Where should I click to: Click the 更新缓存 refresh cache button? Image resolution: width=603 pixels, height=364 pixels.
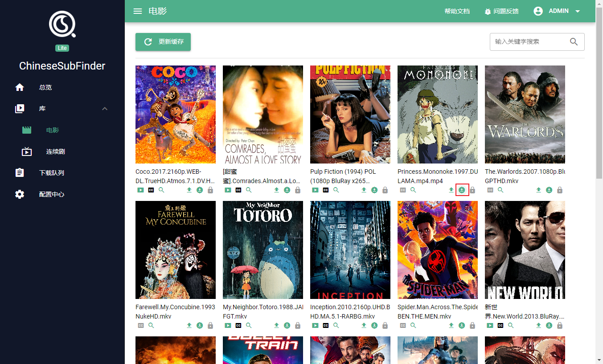163,42
